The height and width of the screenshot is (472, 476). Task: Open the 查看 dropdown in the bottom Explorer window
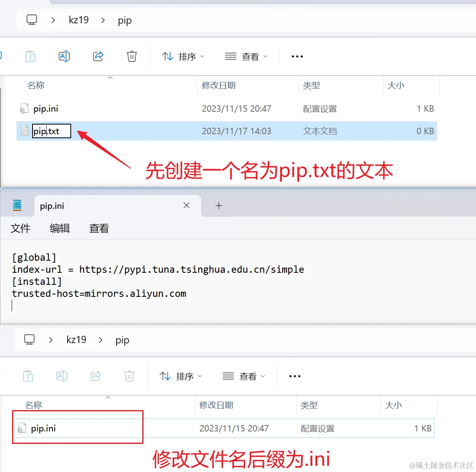(244, 376)
